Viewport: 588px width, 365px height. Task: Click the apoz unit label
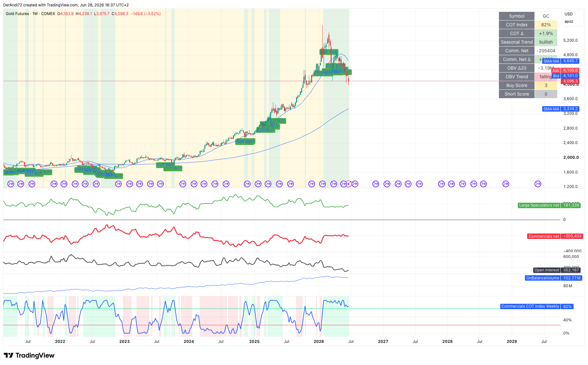point(569,21)
